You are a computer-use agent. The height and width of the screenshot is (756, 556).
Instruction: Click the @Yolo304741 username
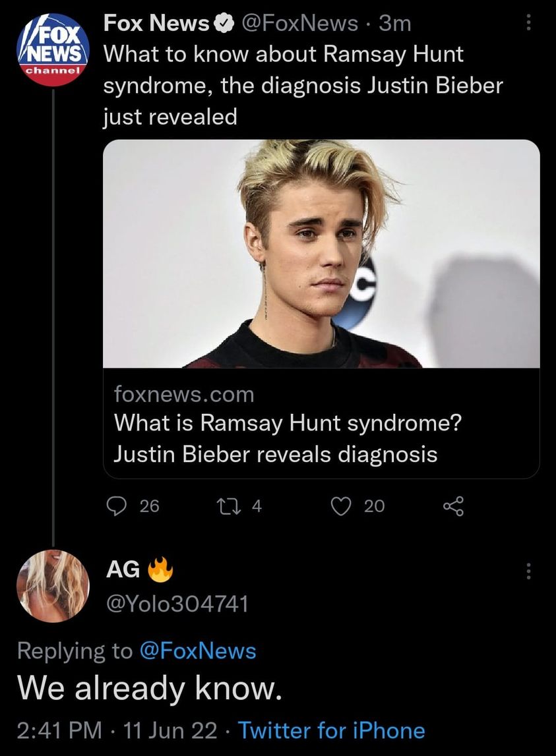(x=177, y=602)
